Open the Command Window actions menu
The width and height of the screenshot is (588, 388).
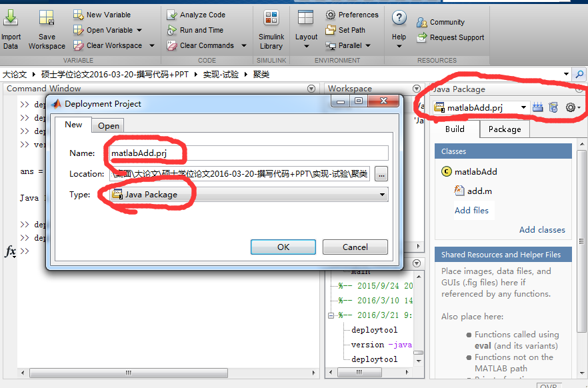pos(311,89)
